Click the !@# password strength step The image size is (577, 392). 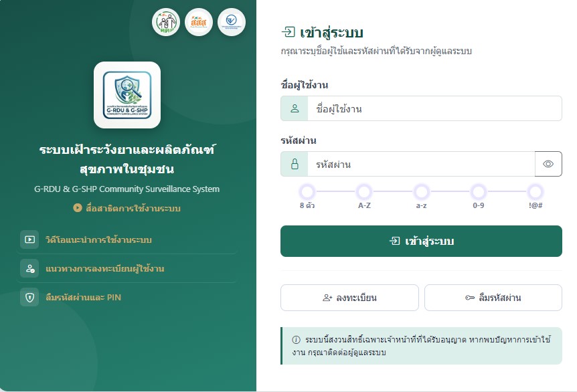[535, 197]
